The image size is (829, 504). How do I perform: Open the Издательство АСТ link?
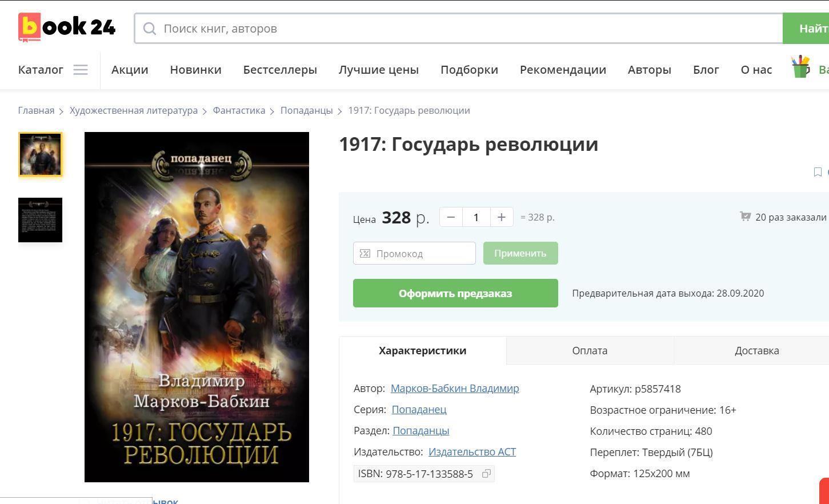472,452
